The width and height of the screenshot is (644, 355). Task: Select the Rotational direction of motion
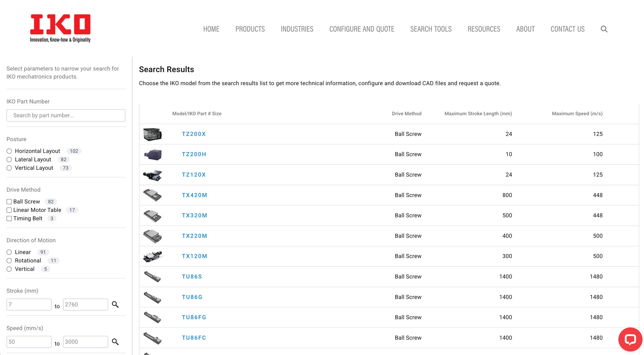point(9,260)
